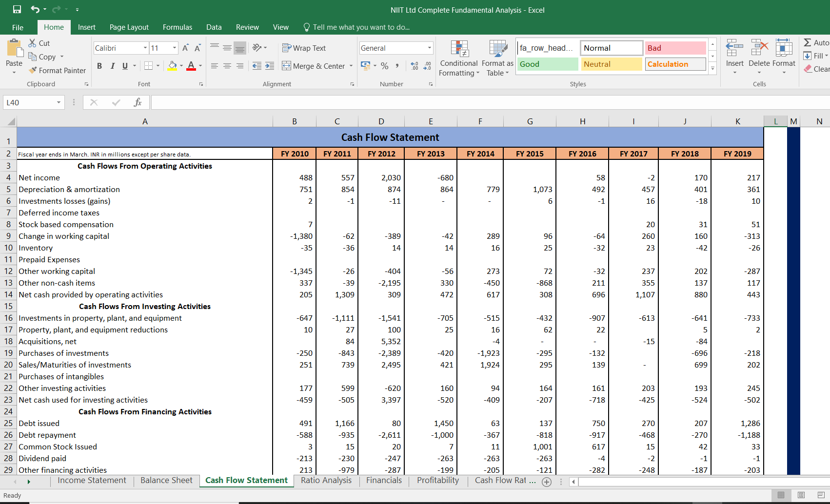Open the Calibri font name dropdown
The height and width of the screenshot is (504, 830).
pos(145,48)
